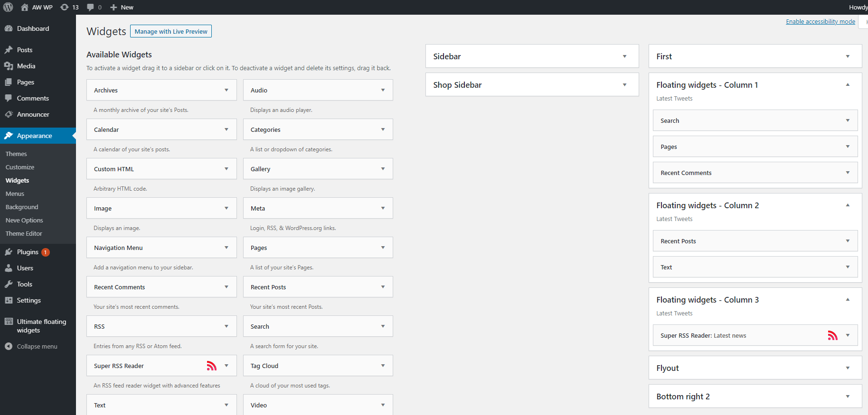Click the New plus item in the admin bar

click(122, 7)
